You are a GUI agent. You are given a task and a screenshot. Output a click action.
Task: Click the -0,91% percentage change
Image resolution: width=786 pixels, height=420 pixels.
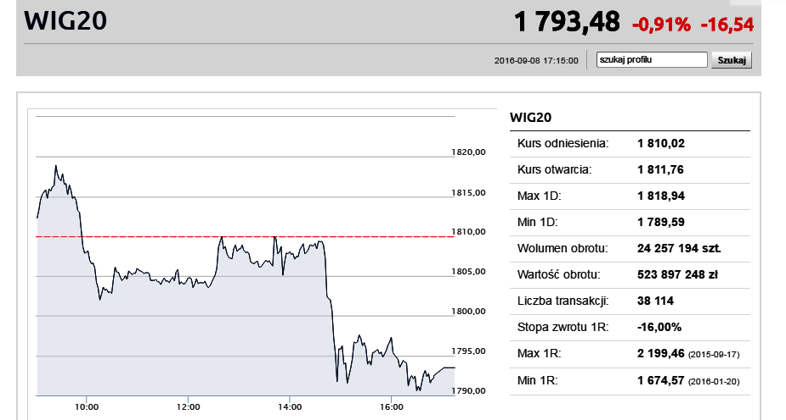[x=661, y=25]
